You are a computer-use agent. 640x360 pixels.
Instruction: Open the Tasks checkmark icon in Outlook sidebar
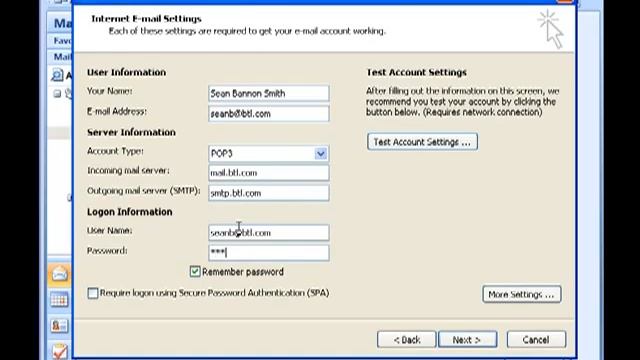(60, 351)
